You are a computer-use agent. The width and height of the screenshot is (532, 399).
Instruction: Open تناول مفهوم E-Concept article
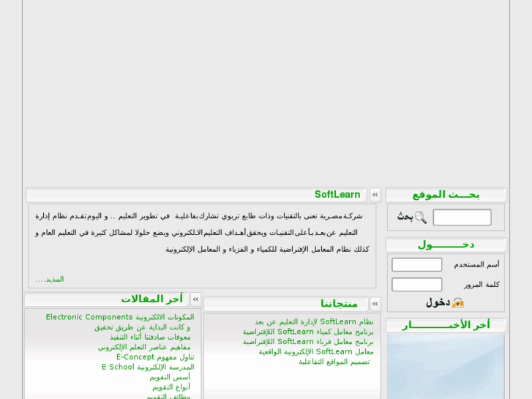tap(155, 357)
